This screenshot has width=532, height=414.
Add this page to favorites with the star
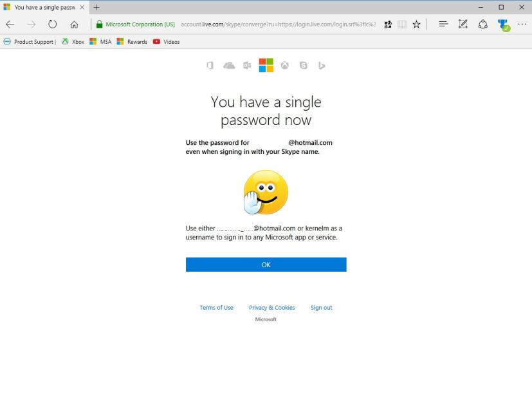[417, 24]
